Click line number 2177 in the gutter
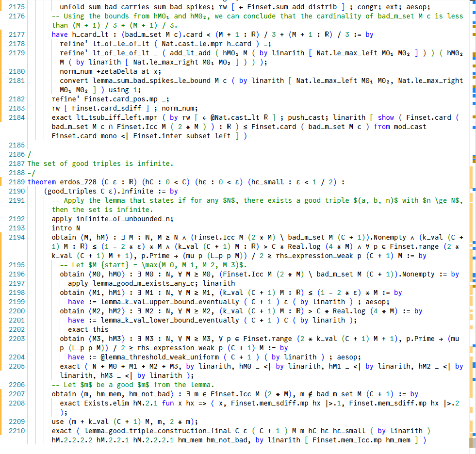This screenshot has height=454, width=476. (16, 34)
